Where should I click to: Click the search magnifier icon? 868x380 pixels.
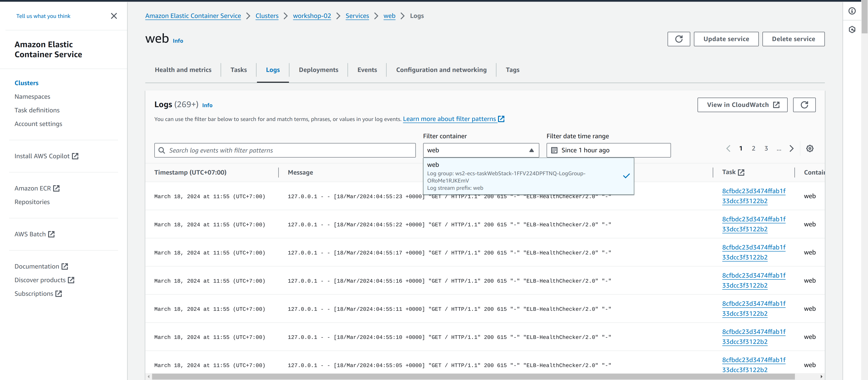pyautogui.click(x=162, y=150)
